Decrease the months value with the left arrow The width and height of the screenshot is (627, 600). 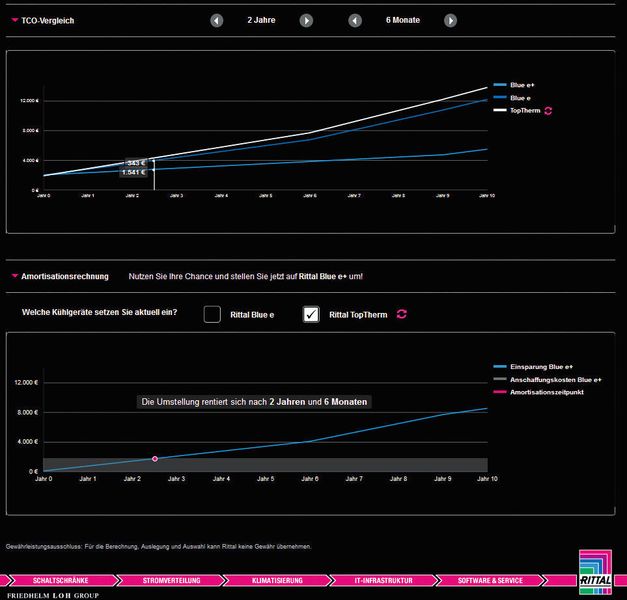coord(355,20)
